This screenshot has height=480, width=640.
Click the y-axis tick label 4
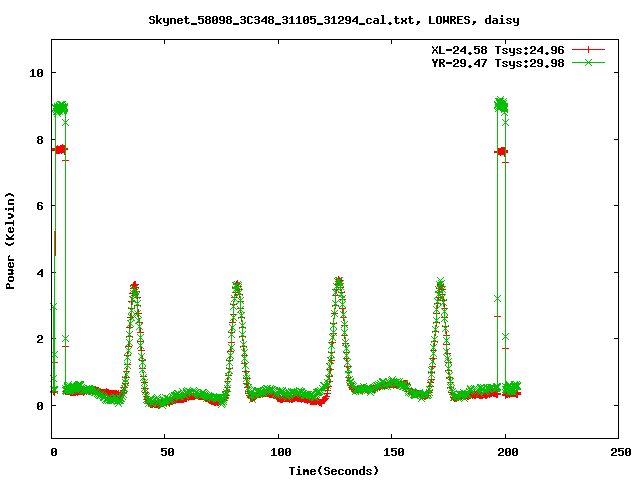(40, 273)
